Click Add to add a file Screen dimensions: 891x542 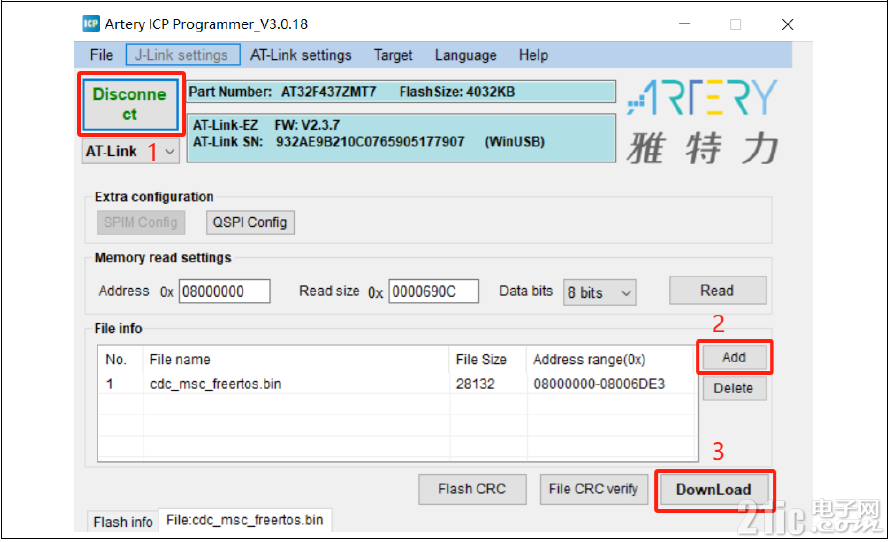click(x=734, y=357)
